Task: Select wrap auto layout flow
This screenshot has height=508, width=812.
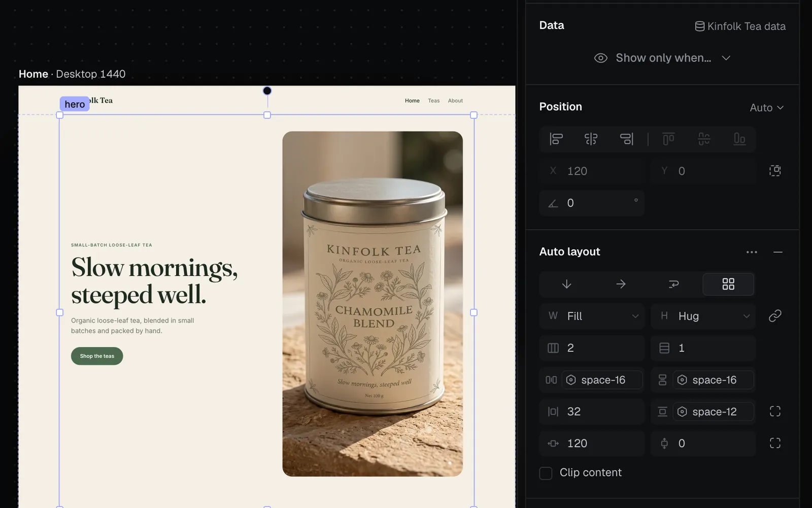Action: pos(674,284)
